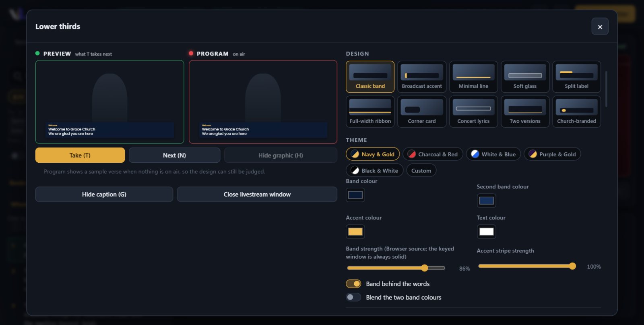Adjust the Band strength slider

click(x=396, y=268)
